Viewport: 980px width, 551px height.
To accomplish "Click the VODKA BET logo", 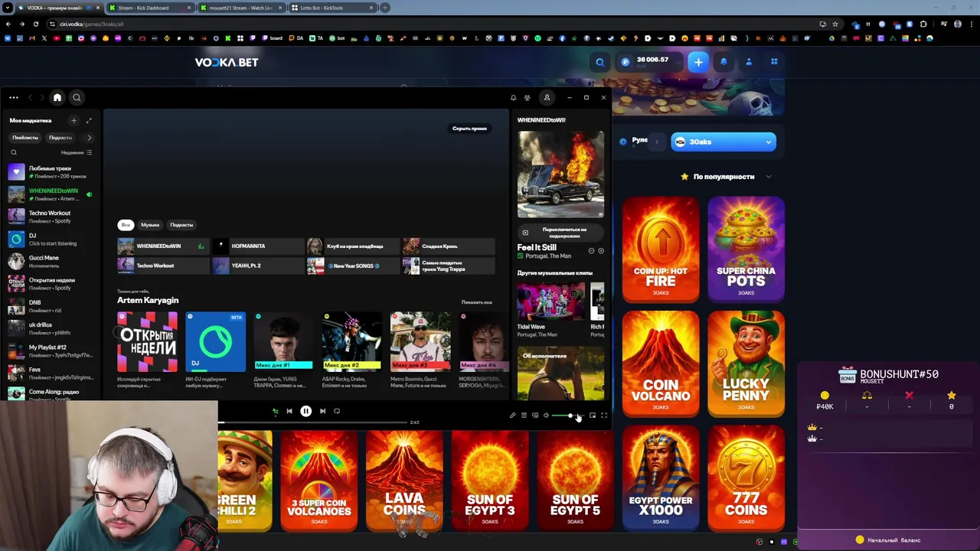I will point(227,63).
